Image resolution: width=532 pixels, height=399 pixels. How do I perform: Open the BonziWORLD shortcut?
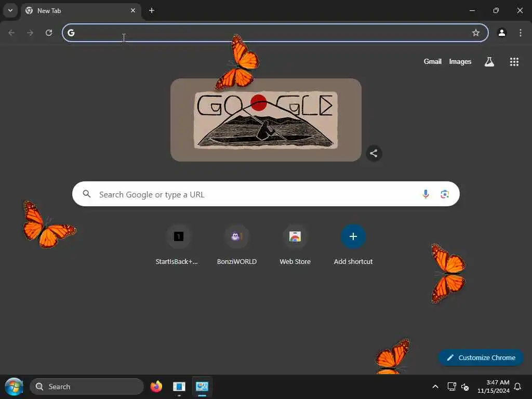point(237,244)
